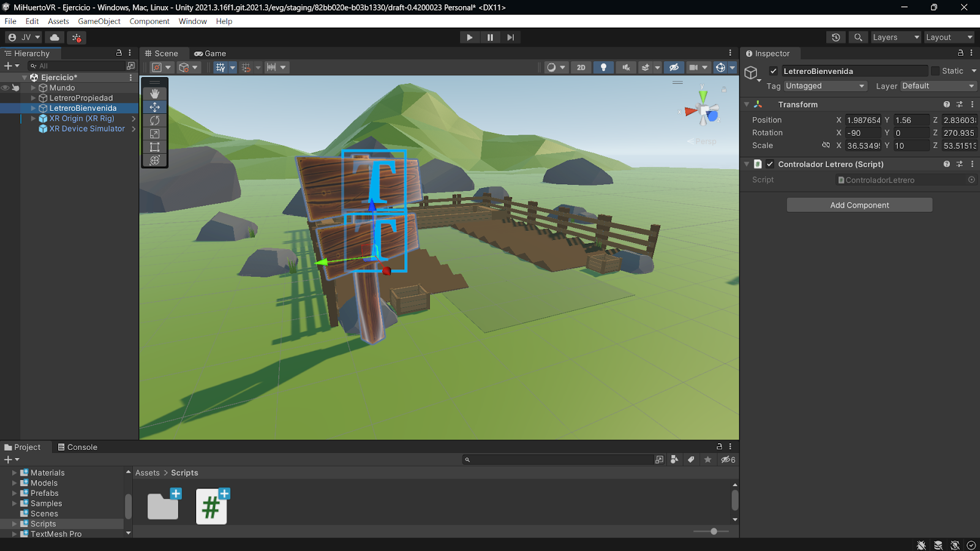
Task: Select the Rotate tool in scene toolbar
Action: click(x=154, y=121)
